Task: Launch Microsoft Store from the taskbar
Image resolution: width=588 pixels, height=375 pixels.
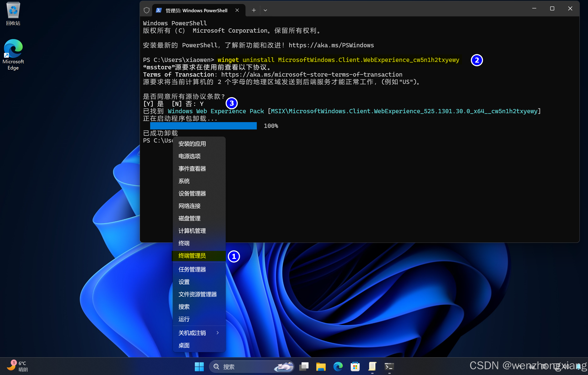Action: [355, 367]
